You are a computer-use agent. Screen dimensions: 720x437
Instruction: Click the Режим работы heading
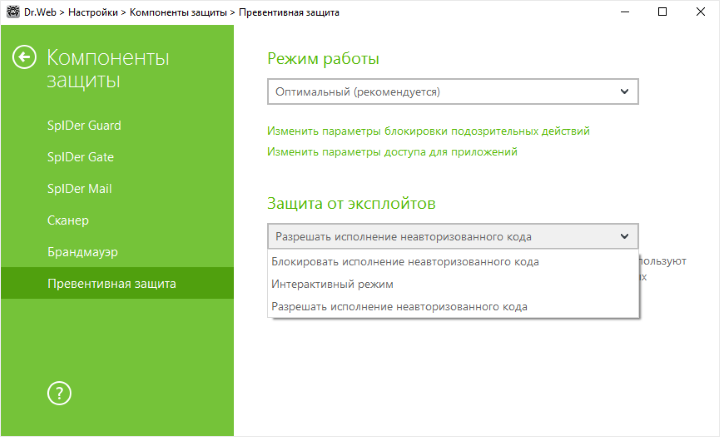(x=323, y=59)
